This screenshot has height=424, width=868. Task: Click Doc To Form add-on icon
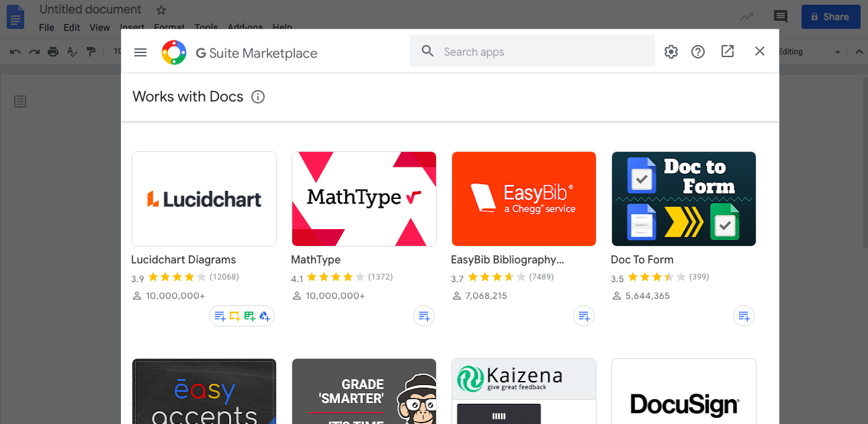coord(744,316)
